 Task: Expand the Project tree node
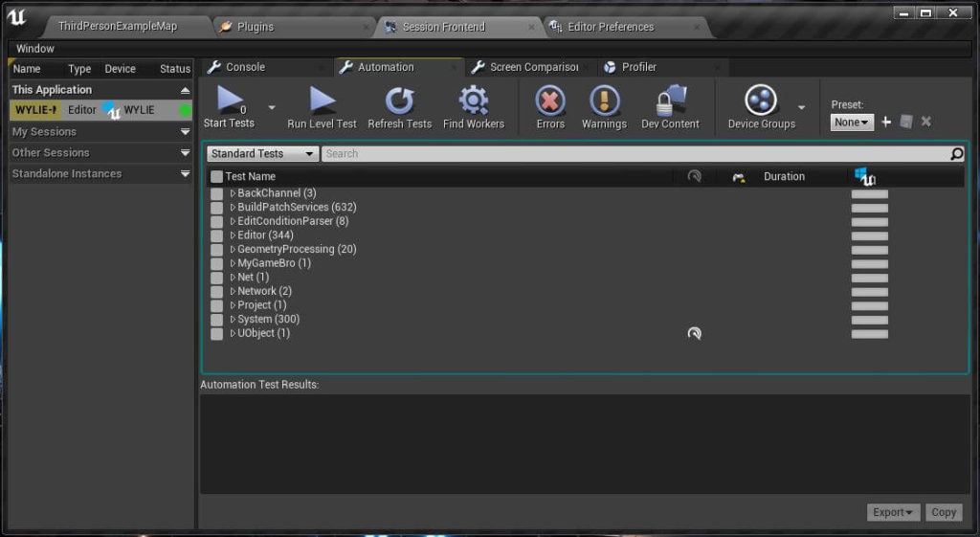(x=233, y=305)
